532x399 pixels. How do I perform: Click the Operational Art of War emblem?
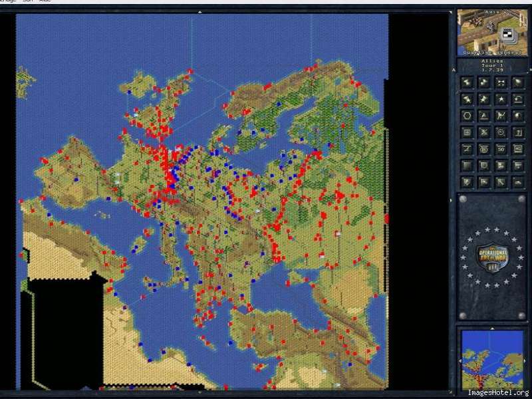point(493,257)
